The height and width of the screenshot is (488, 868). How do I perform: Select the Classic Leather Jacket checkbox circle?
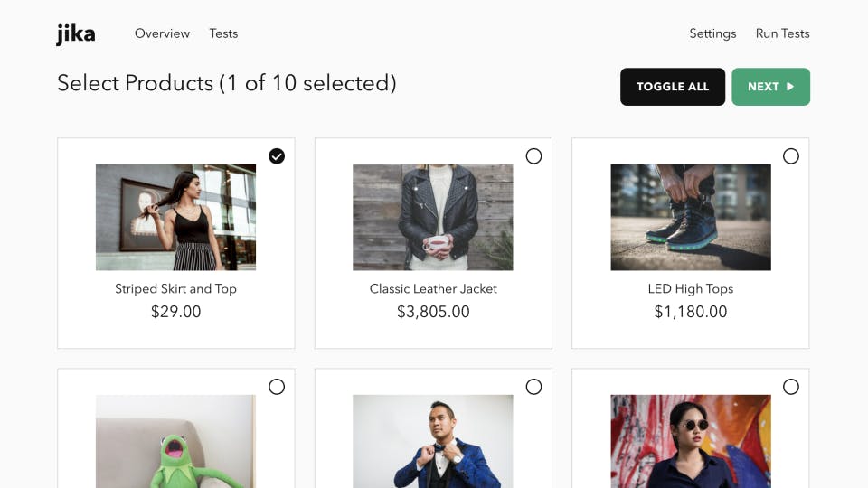533,156
